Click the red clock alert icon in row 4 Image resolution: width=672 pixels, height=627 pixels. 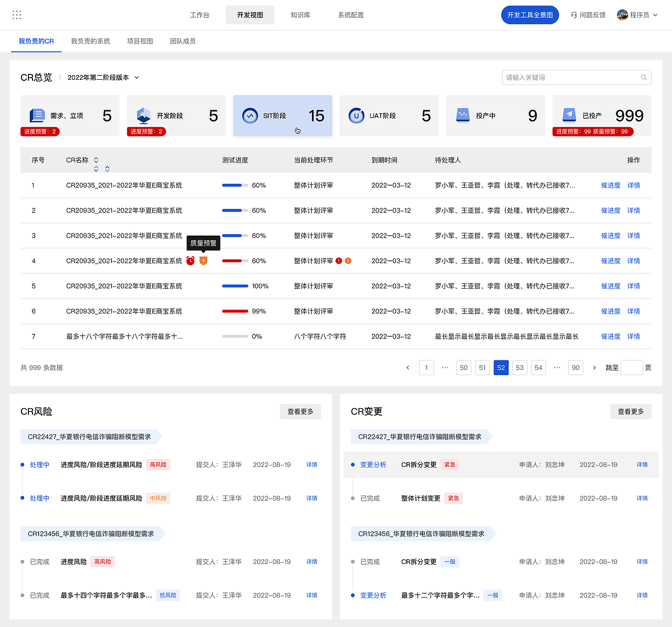191,261
